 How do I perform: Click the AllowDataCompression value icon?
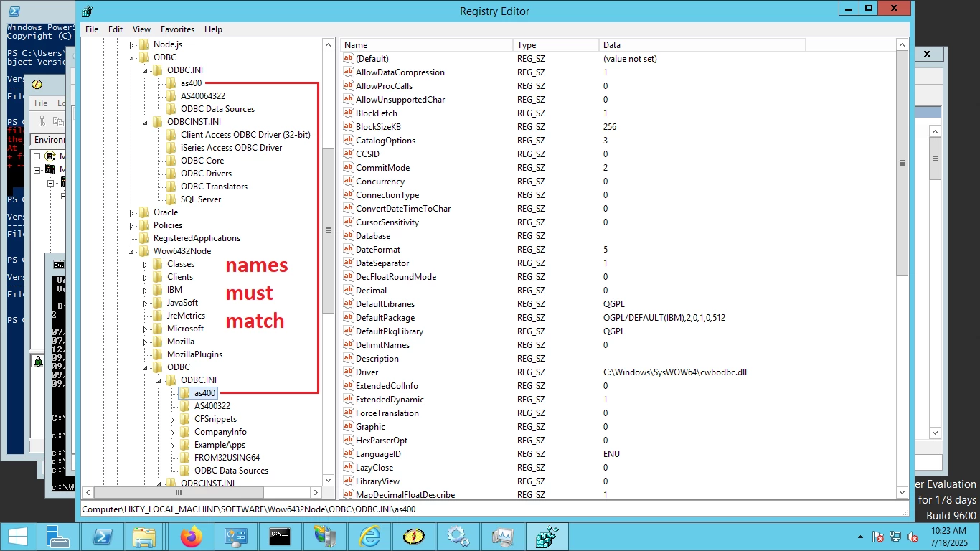click(x=349, y=72)
